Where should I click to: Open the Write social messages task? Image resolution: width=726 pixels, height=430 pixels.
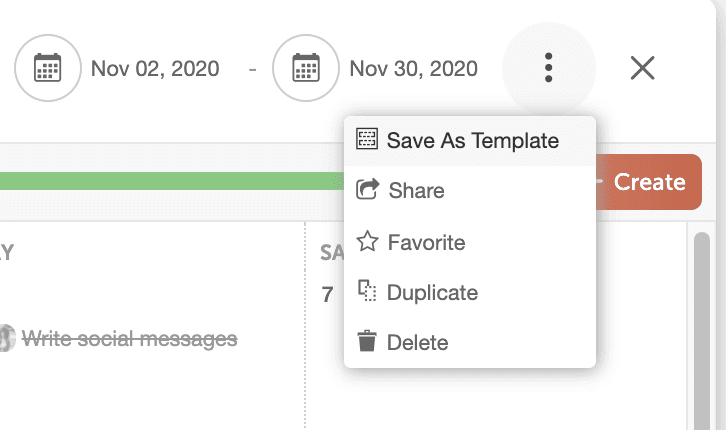coord(130,339)
